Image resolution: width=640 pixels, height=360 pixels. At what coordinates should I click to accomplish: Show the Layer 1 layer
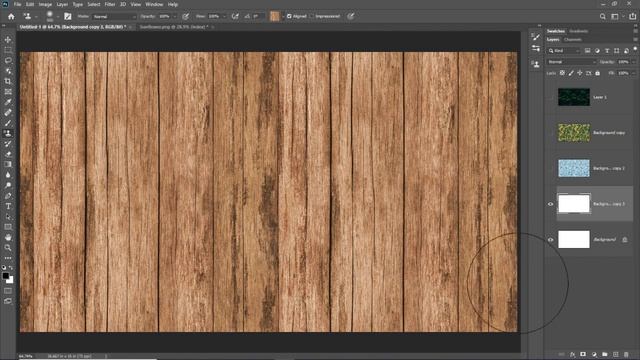point(550,98)
